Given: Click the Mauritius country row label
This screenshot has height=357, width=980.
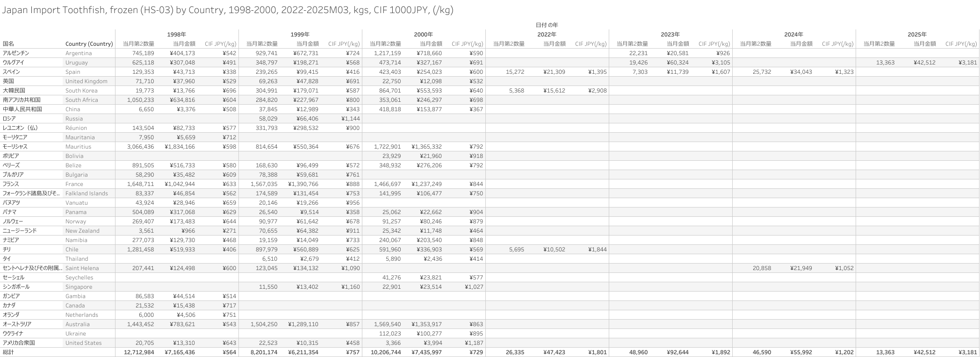Looking at the screenshot, I should click(78, 147).
